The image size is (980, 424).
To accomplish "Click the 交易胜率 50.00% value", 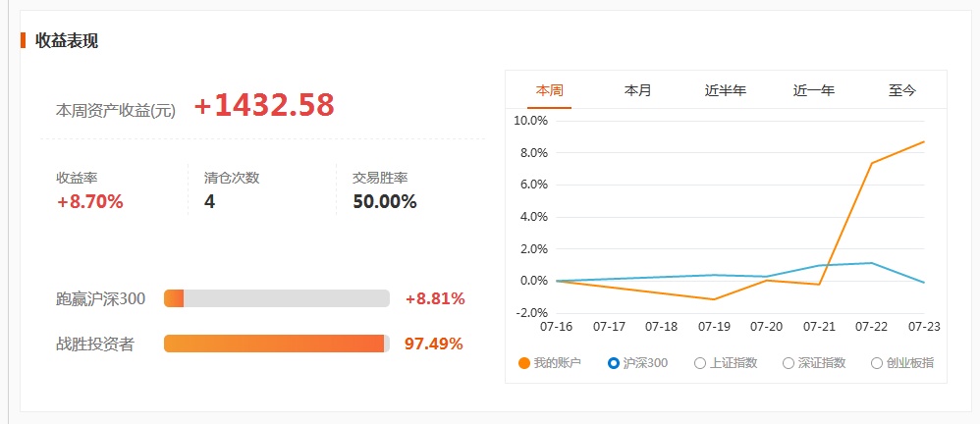I will point(384,202).
